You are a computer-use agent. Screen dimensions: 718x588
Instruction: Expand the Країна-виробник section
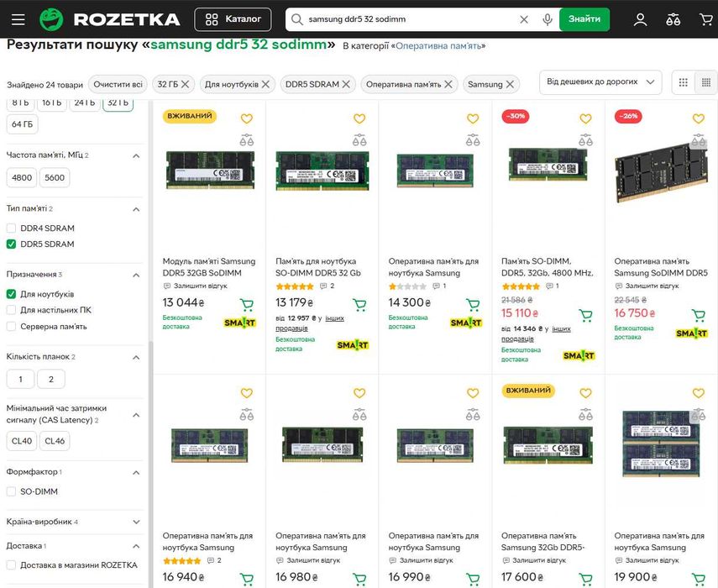(x=136, y=522)
